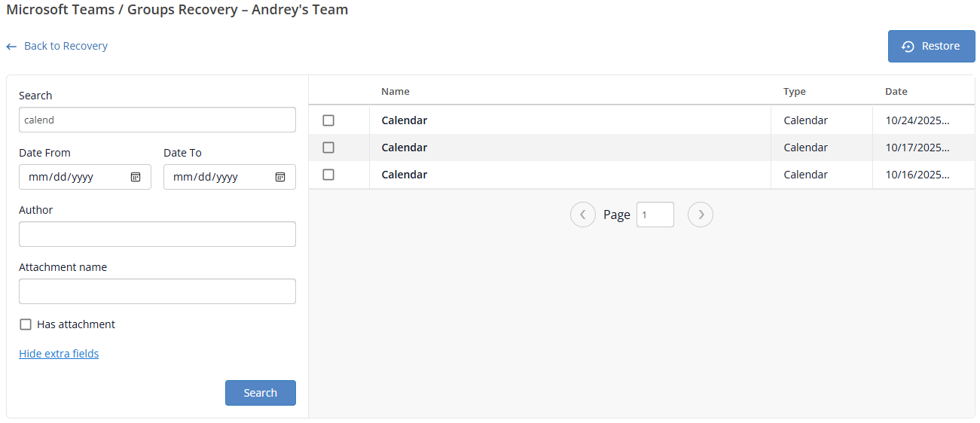Edit the Page number box
Viewport: 980px width, 423px height.
click(x=655, y=215)
